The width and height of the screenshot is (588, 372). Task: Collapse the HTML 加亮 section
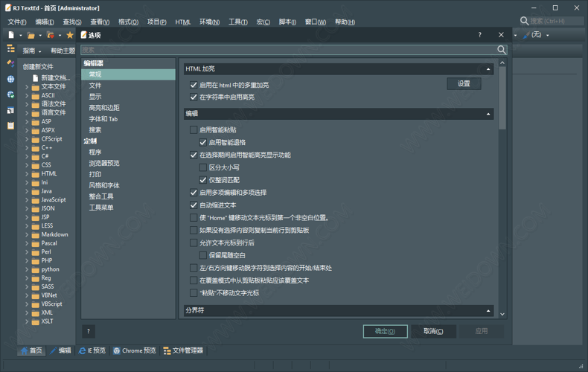pyautogui.click(x=488, y=69)
